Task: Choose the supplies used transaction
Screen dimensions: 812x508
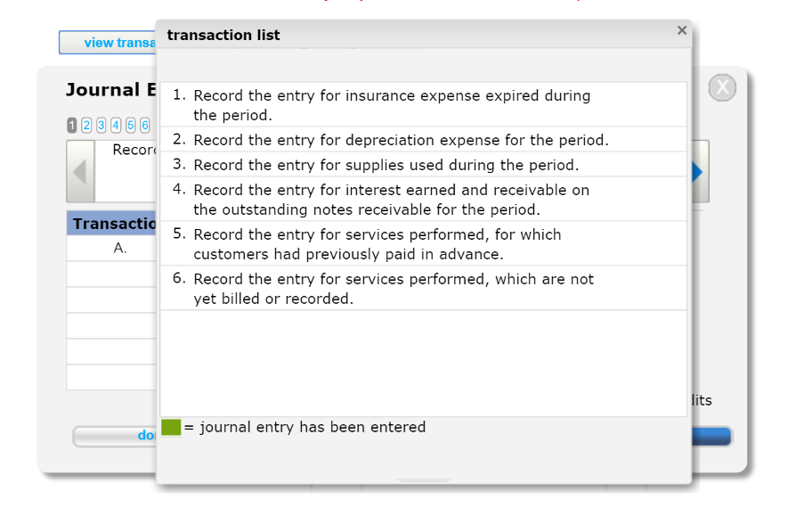Action: (x=424, y=164)
